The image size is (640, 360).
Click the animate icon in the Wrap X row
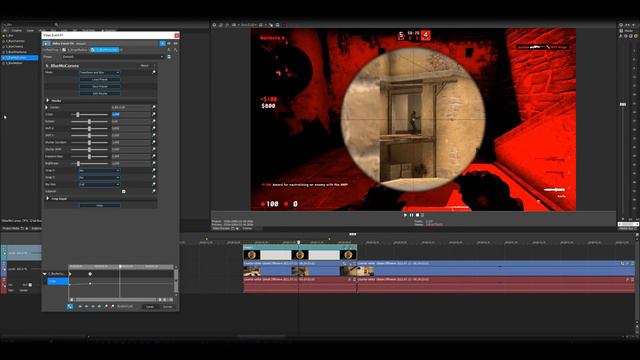click(x=154, y=170)
